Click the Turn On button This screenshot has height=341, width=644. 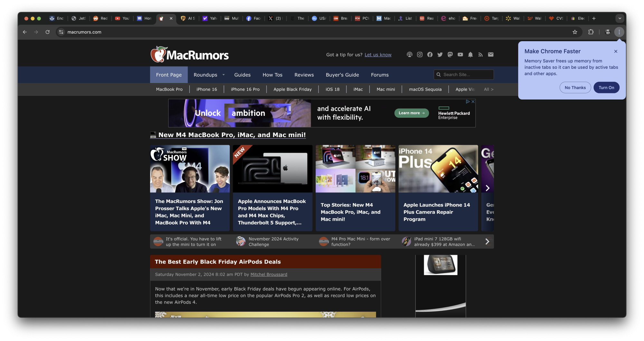(x=606, y=88)
